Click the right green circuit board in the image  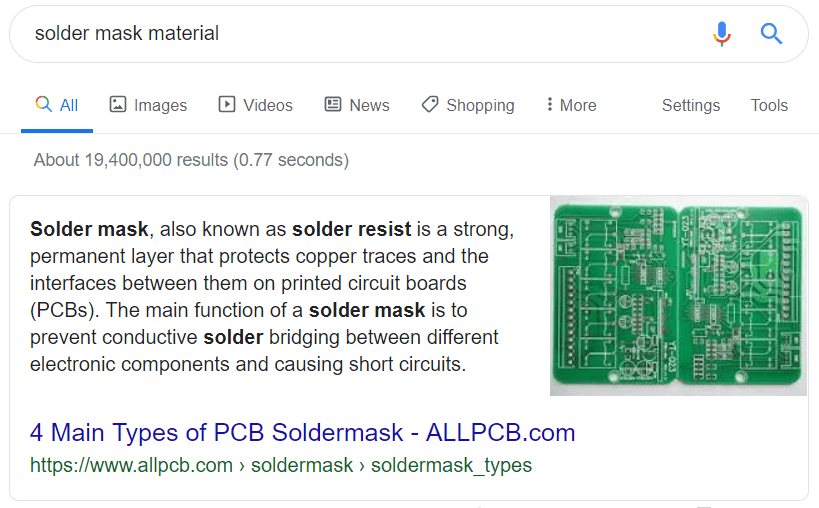click(x=743, y=295)
